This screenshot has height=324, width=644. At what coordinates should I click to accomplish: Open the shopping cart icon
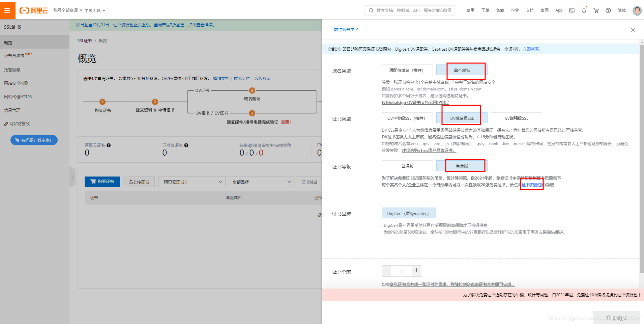pos(596,10)
